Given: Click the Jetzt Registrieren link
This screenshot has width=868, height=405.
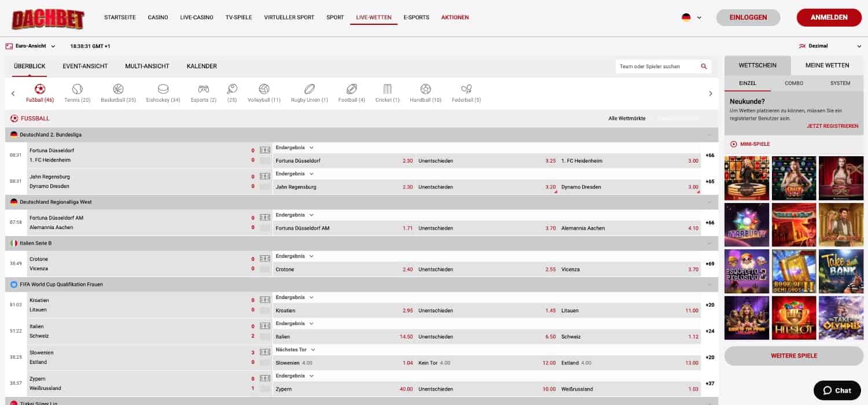Looking at the screenshot, I should [833, 126].
